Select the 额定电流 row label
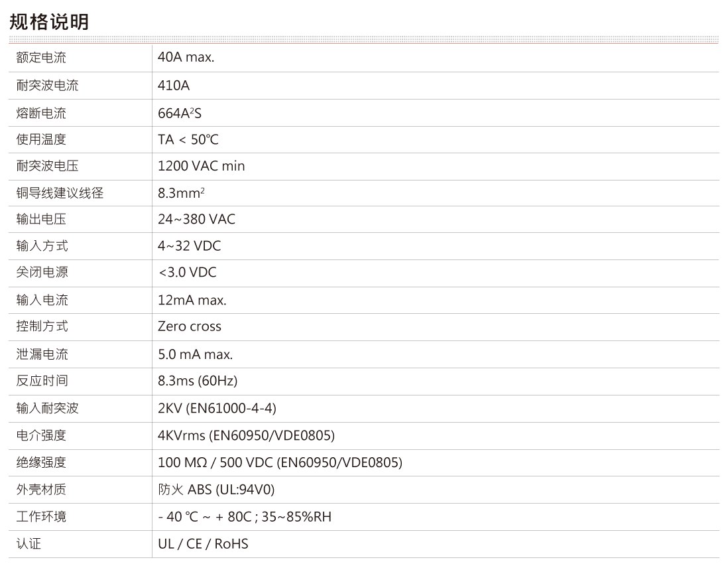728x570 pixels. [x=41, y=58]
